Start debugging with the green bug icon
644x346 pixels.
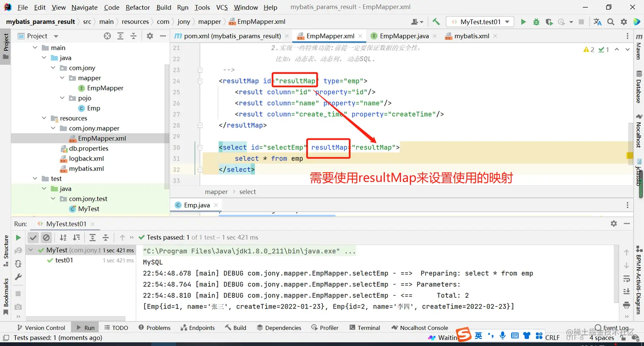[536, 22]
